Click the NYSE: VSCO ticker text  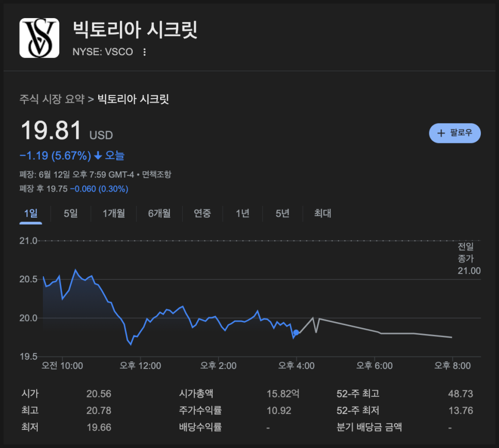pos(103,52)
